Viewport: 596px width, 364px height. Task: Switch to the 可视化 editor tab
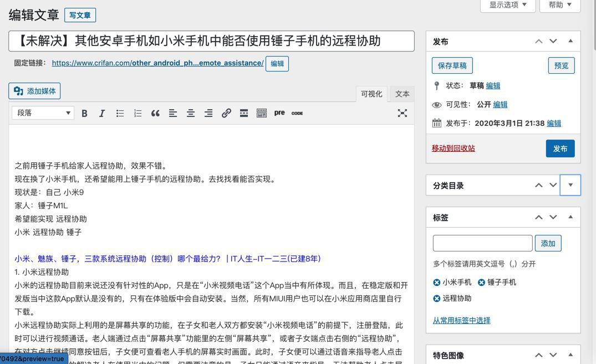[x=371, y=94]
